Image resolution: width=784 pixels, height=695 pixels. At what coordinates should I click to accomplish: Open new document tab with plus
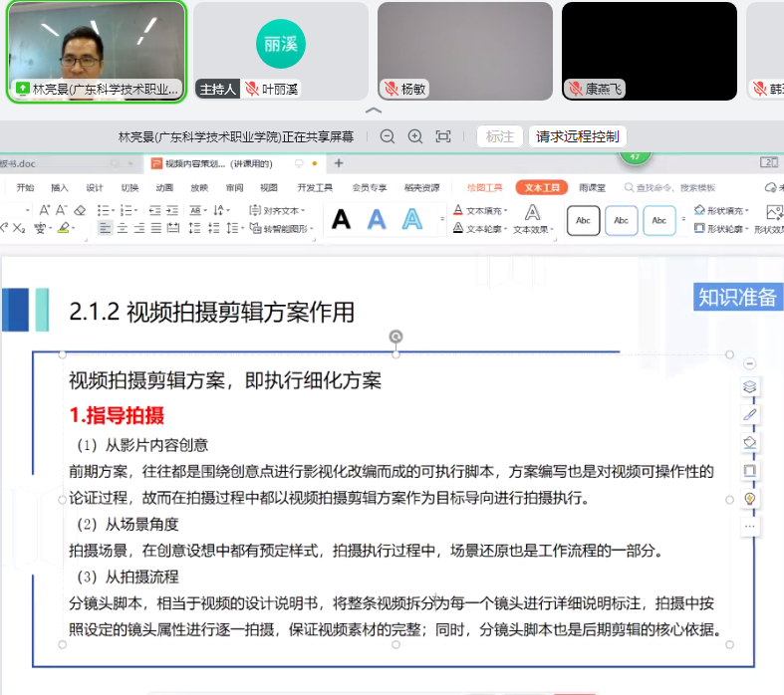tap(339, 163)
